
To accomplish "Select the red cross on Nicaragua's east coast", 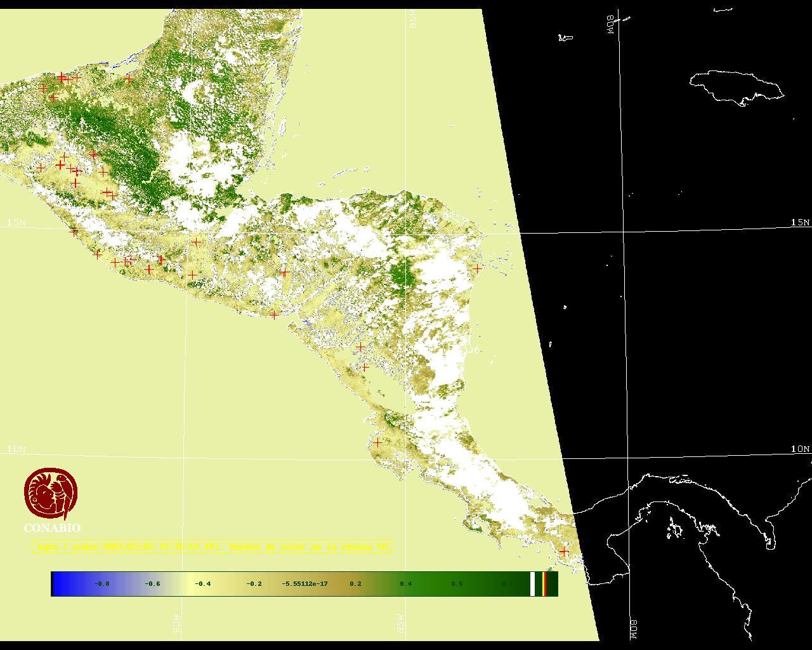I will [x=478, y=269].
